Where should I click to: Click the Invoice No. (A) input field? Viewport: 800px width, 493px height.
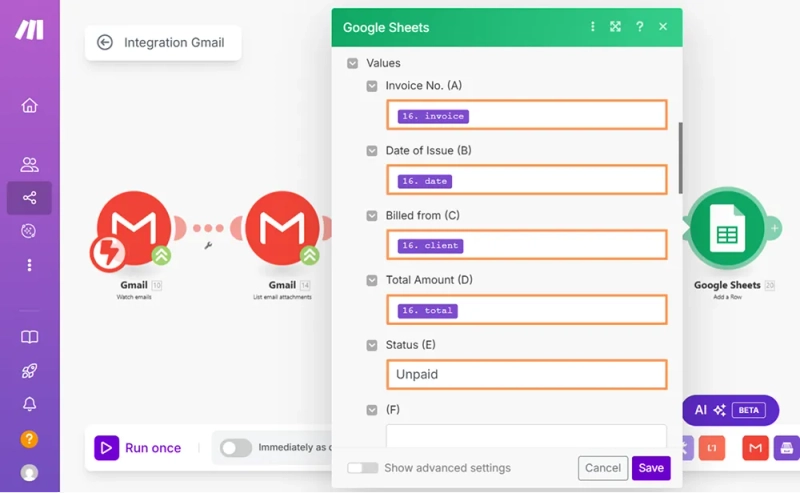pyautogui.click(x=527, y=115)
